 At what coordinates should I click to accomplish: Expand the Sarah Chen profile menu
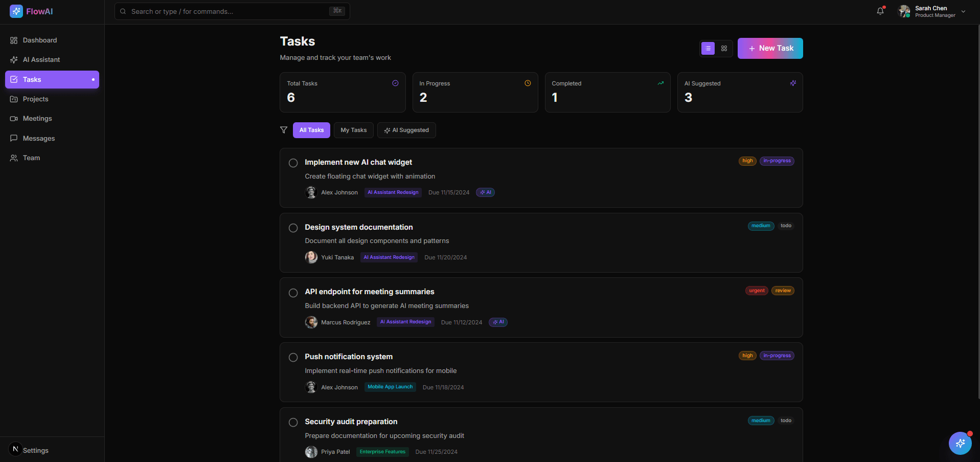[x=931, y=11]
